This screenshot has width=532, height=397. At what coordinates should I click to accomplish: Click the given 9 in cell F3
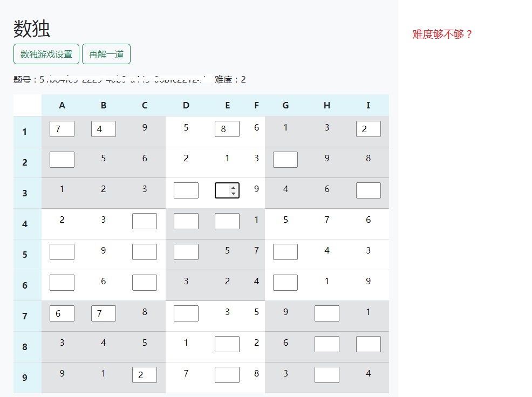(x=256, y=189)
